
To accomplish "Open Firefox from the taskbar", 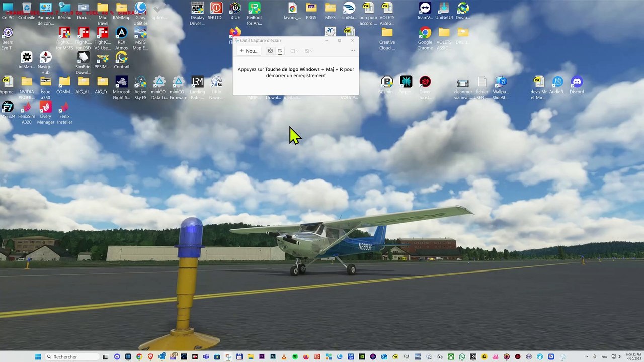I will (x=306, y=357).
